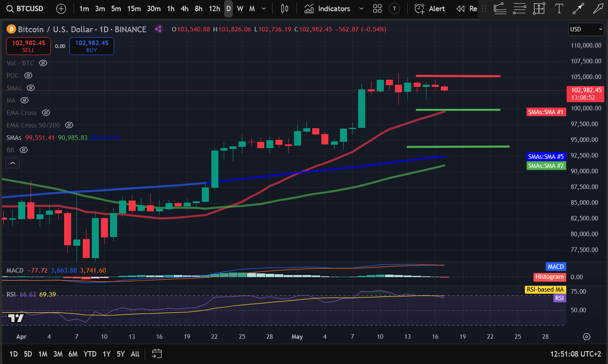Show the hidden SMAs indicator
608x364 pixels.
coord(31,88)
